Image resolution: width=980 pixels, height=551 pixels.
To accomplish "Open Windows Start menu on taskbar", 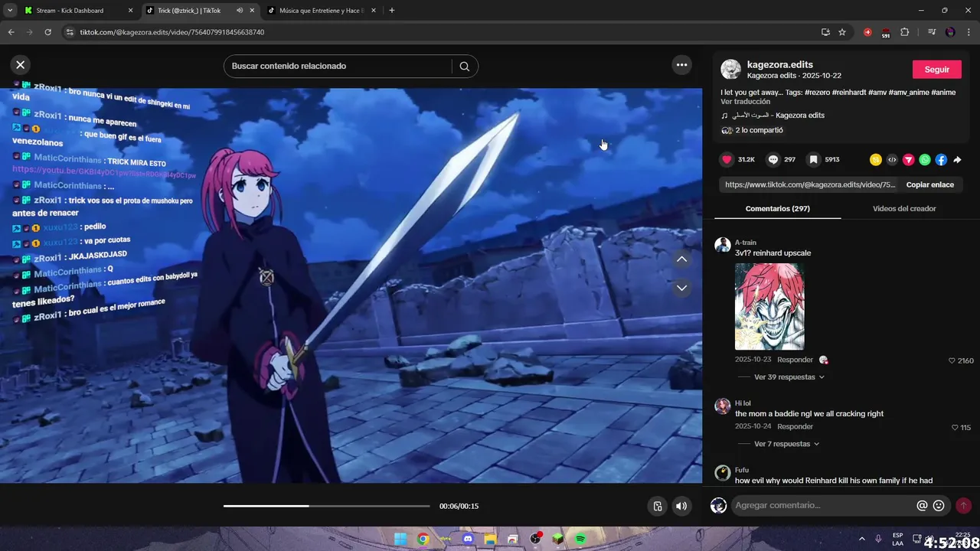I will pyautogui.click(x=400, y=539).
